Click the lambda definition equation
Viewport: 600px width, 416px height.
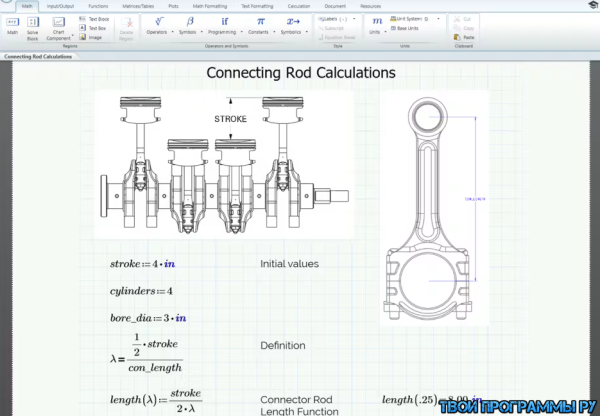(146, 353)
